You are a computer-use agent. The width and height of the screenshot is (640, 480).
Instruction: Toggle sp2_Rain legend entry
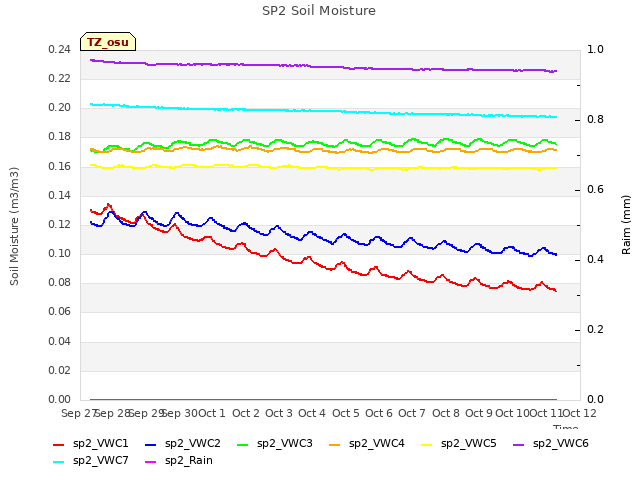click(x=179, y=461)
